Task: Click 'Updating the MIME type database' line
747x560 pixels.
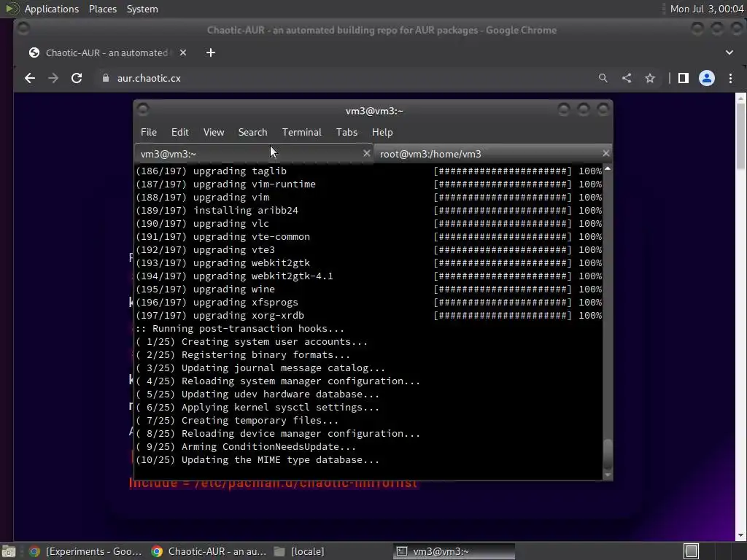Action: click(x=258, y=460)
